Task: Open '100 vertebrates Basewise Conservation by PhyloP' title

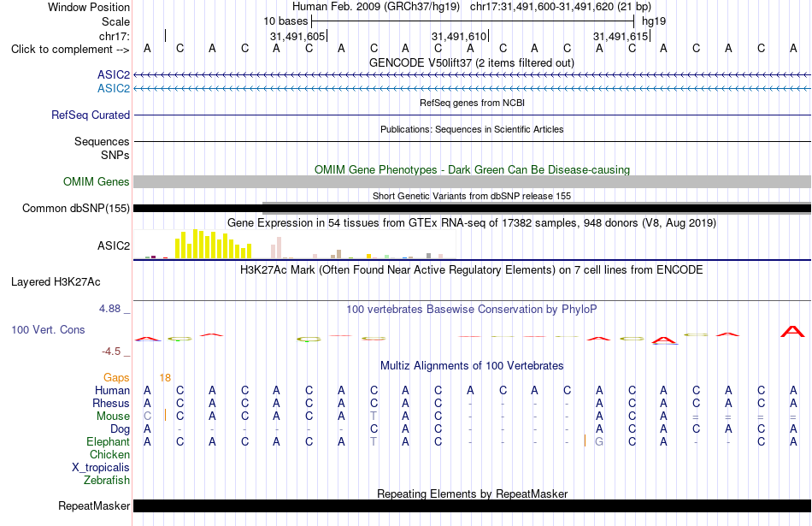Action: pyautogui.click(x=471, y=310)
